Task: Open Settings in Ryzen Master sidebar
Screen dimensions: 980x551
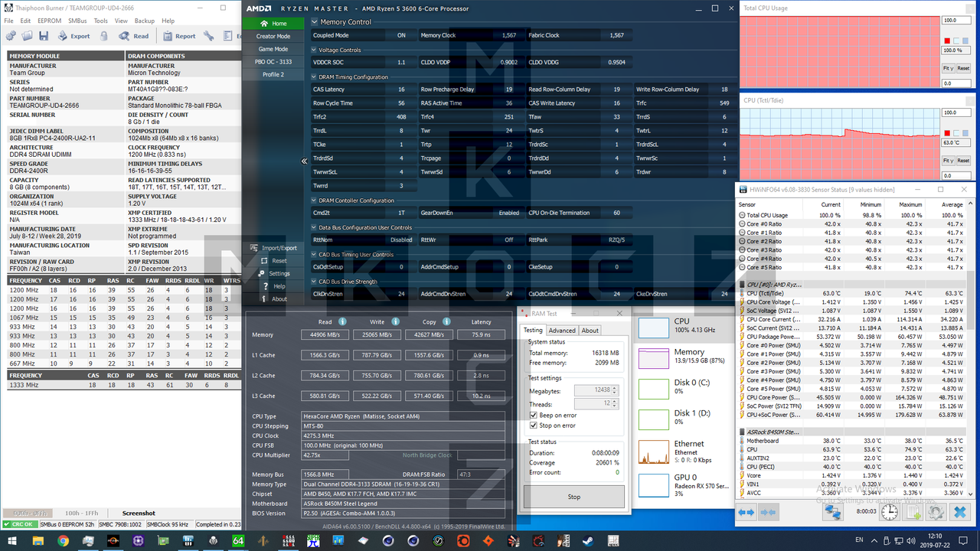Action: pos(274,273)
